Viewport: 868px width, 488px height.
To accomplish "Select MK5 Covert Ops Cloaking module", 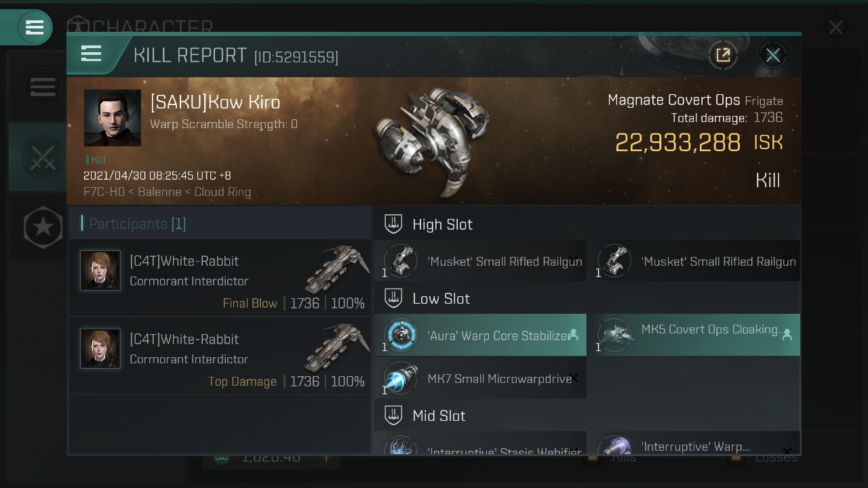I will coord(694,335).
